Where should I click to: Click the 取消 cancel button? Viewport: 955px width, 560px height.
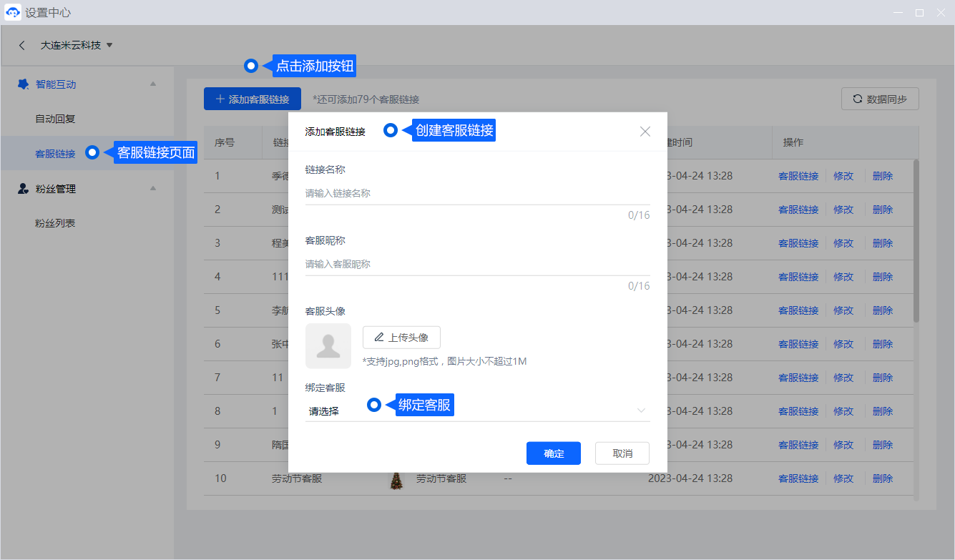(x=622, y=453)
